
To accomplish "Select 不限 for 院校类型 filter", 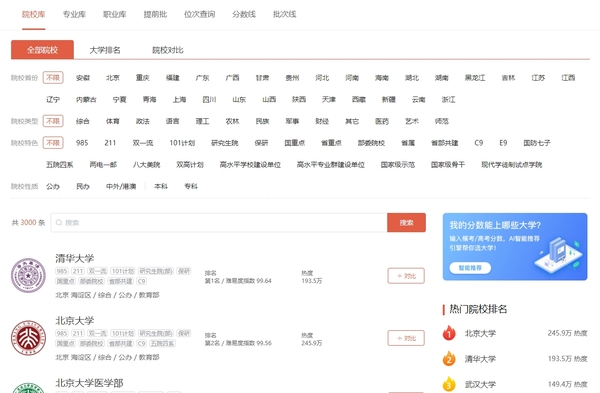I will point(53,121).
